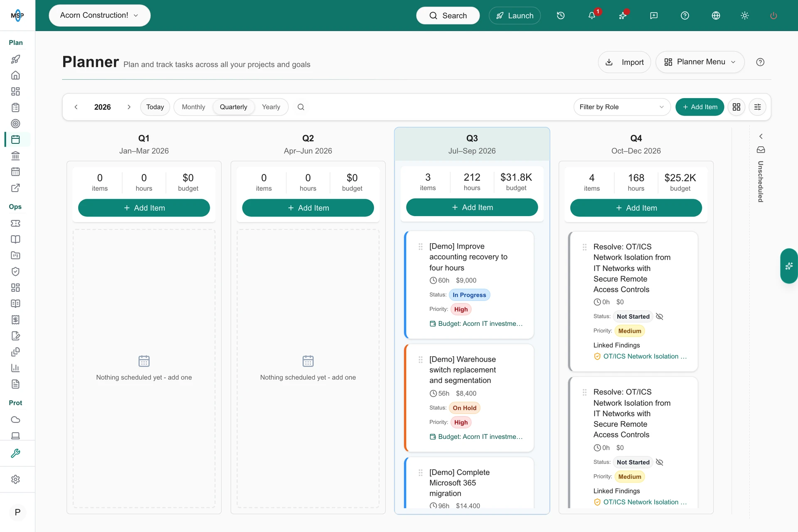
Task: Open the filter sliders settings icon
Action: pyautogui.click(x=758, y=107)
